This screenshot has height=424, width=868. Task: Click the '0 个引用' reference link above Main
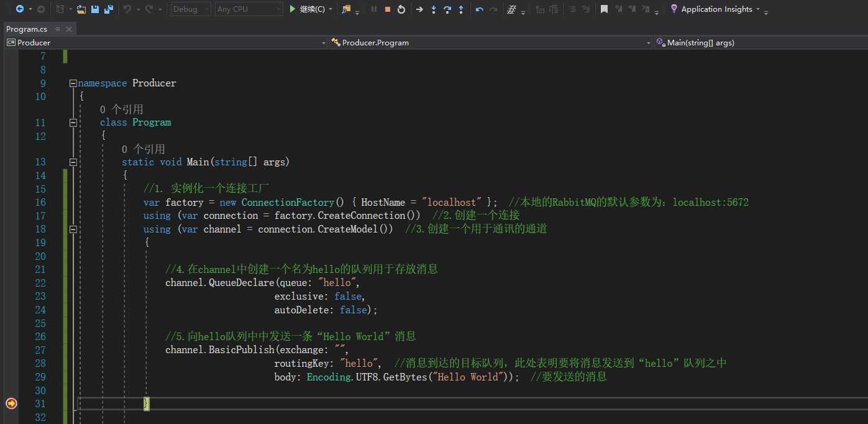click(144, 149)
